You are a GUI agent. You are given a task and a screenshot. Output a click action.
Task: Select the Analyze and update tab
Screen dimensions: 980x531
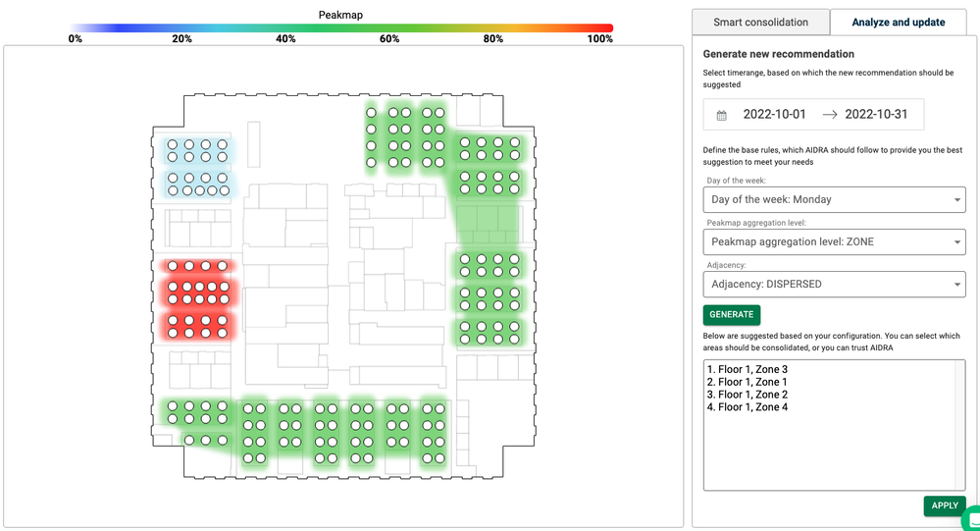click(x=898, y=22)
